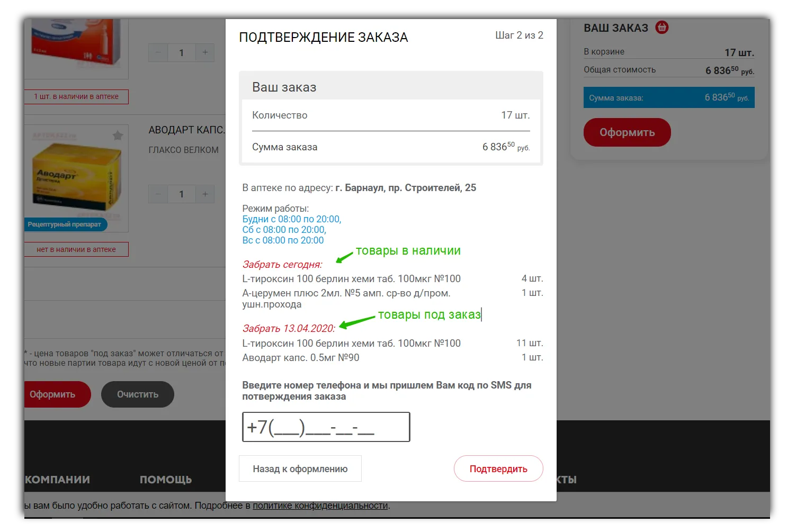
Task: Go back via Назад к оформлению
Action: [x=300, y=469]
